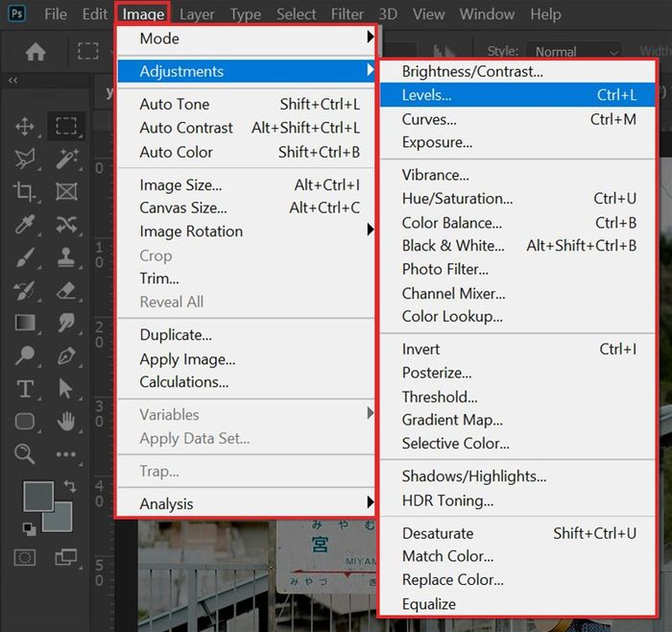Open the foreground color swatch
Image resolution: width=672 pixels, height=632 pixels.
[38, 496]
